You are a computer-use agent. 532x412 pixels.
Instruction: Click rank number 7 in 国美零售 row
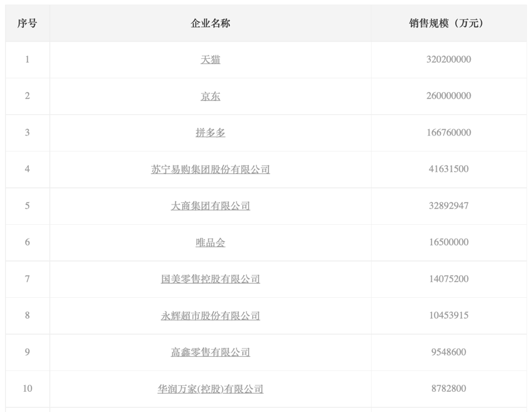(27, 279)
